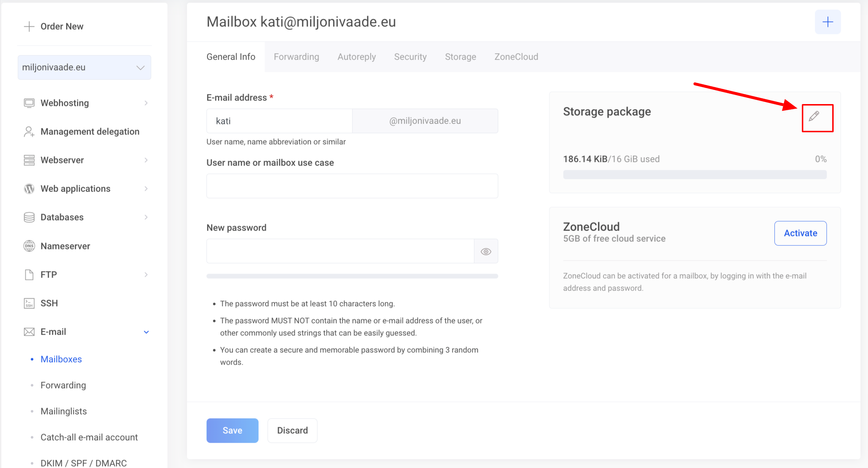Expand the Webserver menu chevron

(x=146, y=160)
